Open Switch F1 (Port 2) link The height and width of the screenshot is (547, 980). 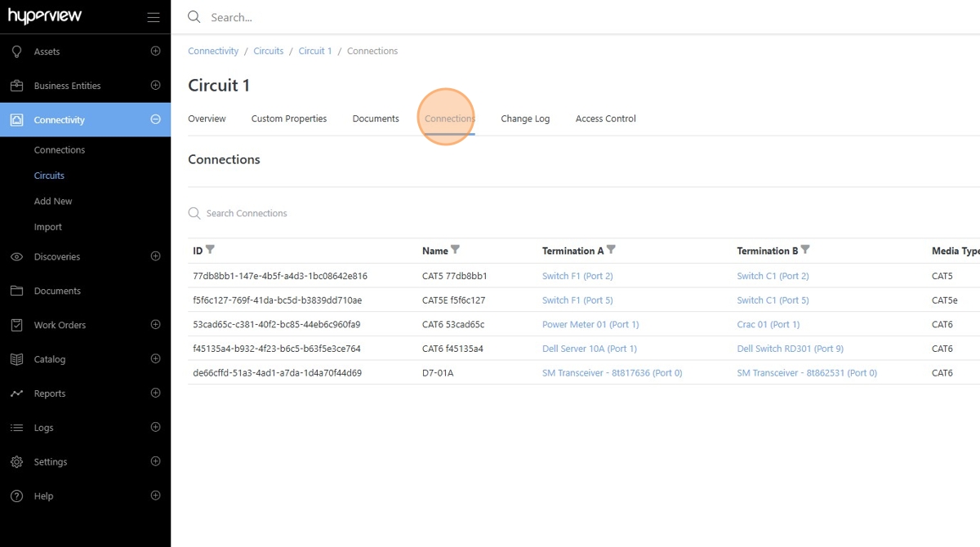point(577,276)
